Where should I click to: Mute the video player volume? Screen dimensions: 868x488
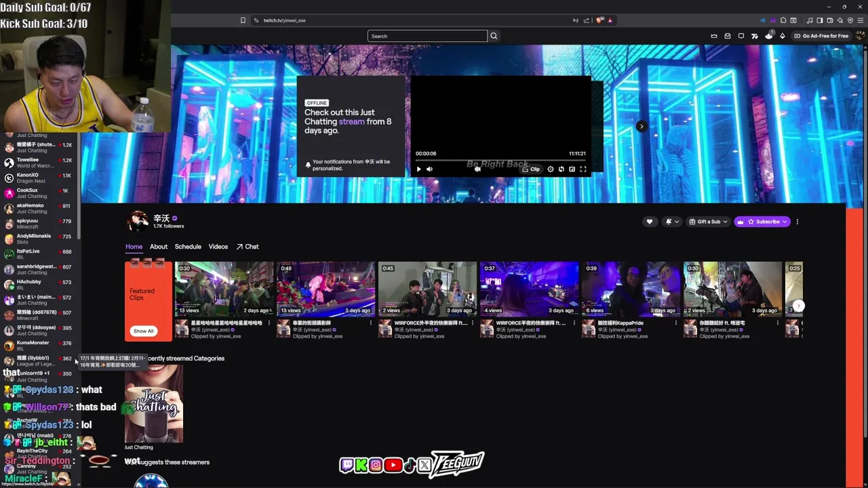(429, 169)
